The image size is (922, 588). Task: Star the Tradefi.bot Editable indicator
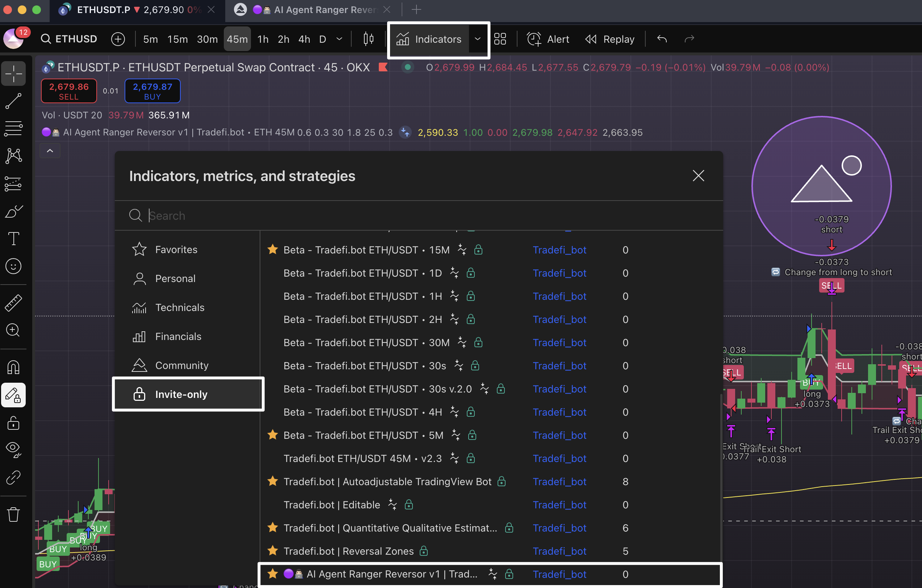point(272,505)
